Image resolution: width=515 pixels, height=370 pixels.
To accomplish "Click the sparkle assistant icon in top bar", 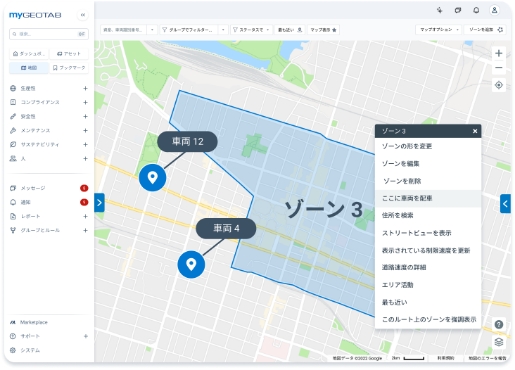I will pos(440,10).
